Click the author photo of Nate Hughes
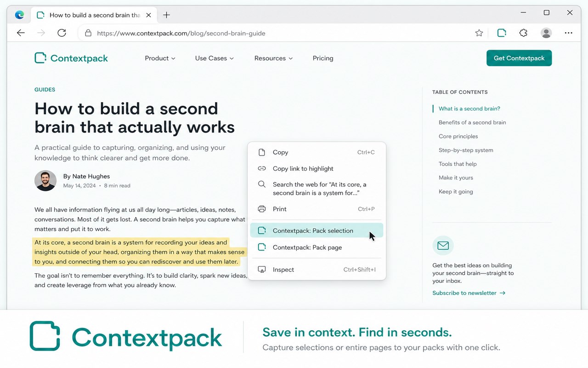This screenshot has width=588, height=368. [x=45, y=181]
